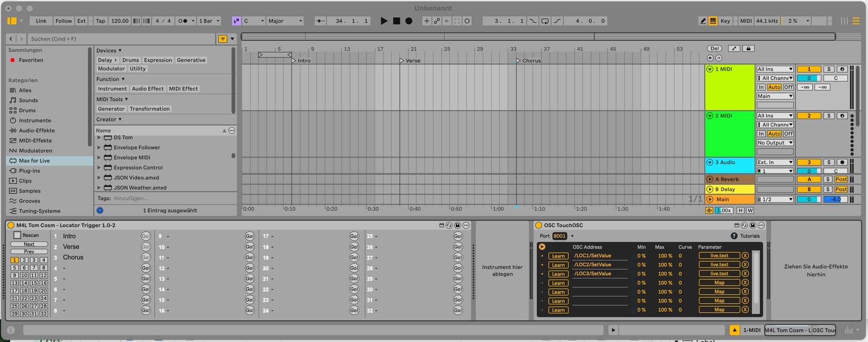Click Go! button for Intro locator
Viewport: 868px width, 342px height.
[146, 236]
